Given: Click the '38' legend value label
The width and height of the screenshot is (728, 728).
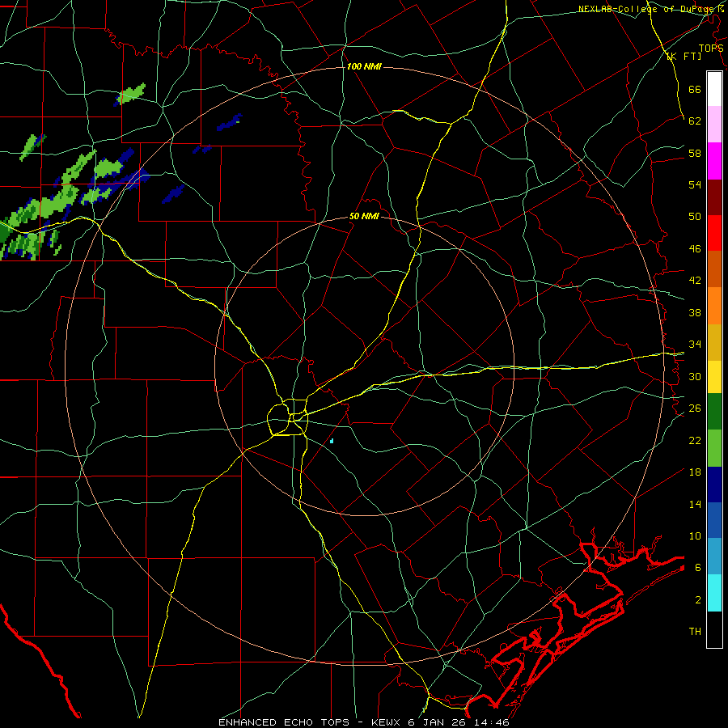Looking at the screenshot, I should (695, 312).
